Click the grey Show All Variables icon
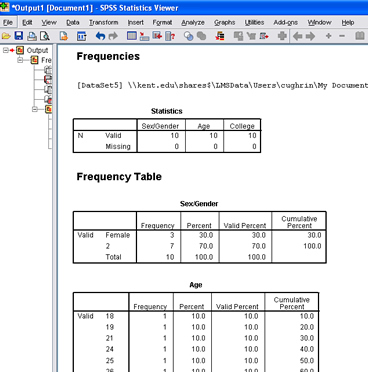This screenshot has width=368, height=372. point(201,36)
